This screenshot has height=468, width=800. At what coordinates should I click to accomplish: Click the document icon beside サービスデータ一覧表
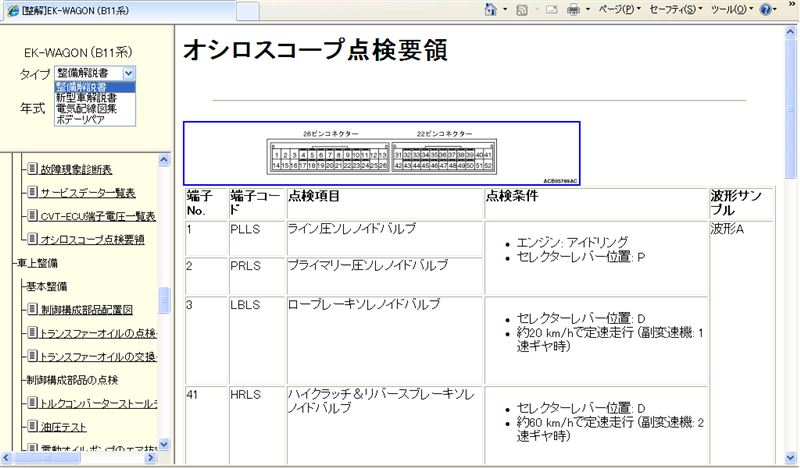tap(32, 192)
